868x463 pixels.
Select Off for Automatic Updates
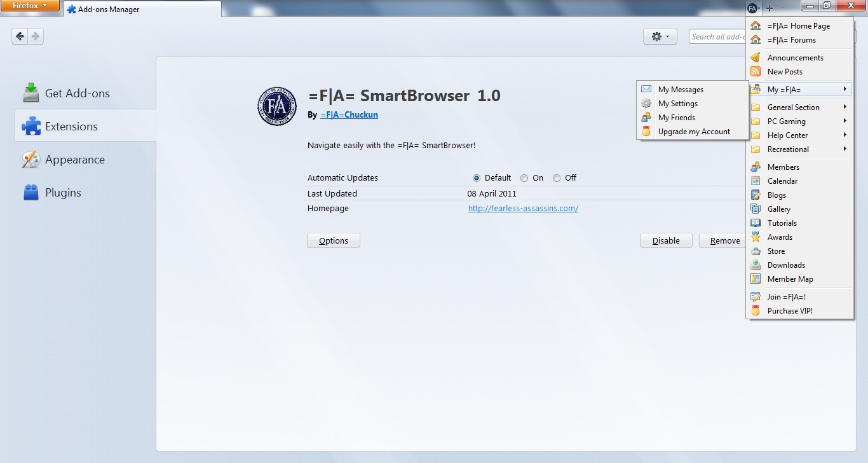tap(557, 178)
